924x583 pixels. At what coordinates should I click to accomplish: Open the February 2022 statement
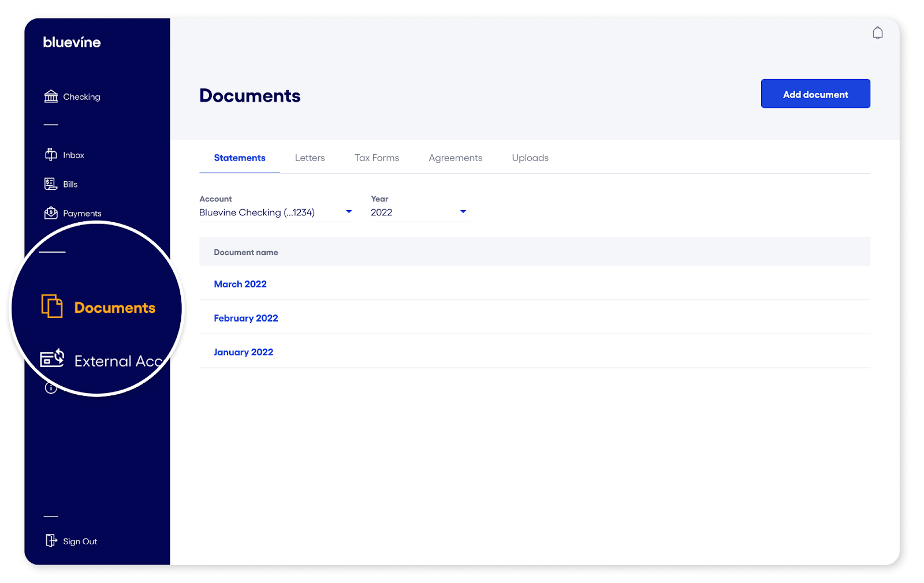(x=246, y=317)
